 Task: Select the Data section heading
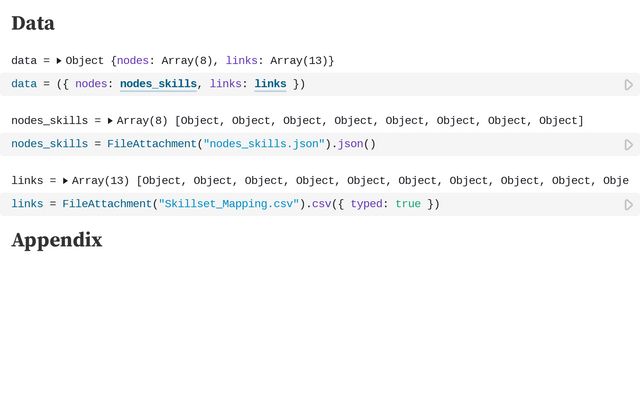(33, 23)
